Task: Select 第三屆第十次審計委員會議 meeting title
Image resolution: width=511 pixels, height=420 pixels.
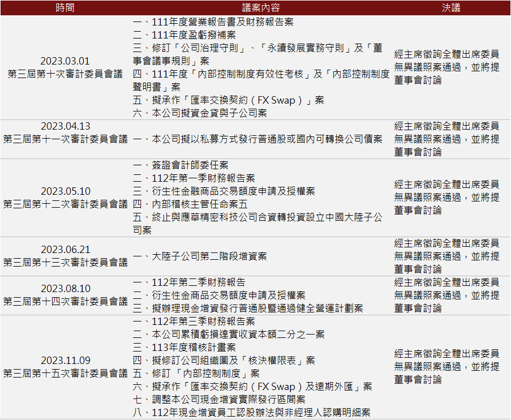Action: point(65,74)
